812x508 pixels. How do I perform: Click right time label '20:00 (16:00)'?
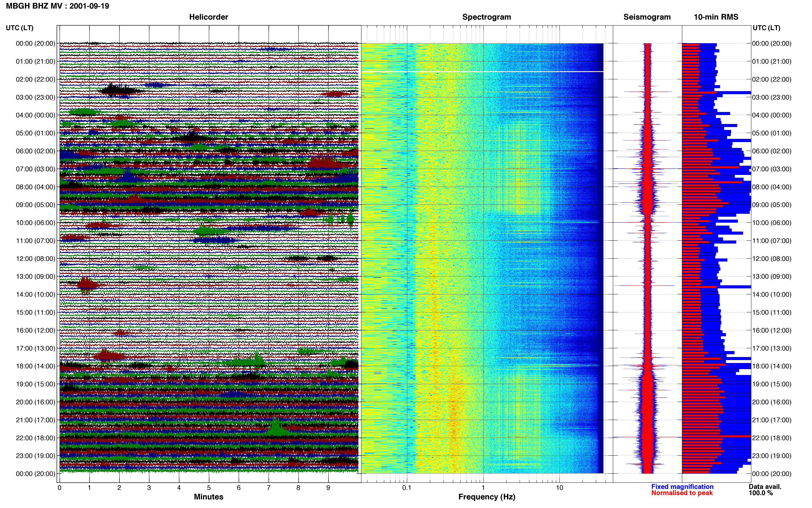click(x=772, y=402)
